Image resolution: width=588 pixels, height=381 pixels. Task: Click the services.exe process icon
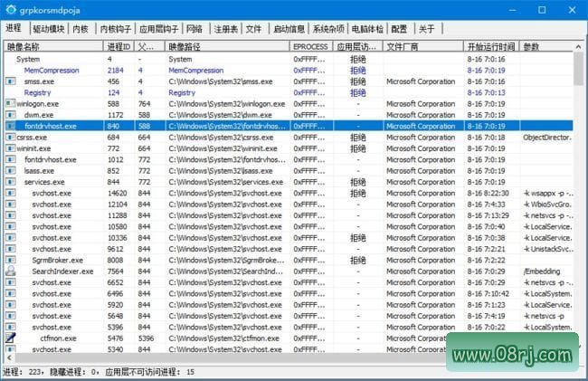11,182
